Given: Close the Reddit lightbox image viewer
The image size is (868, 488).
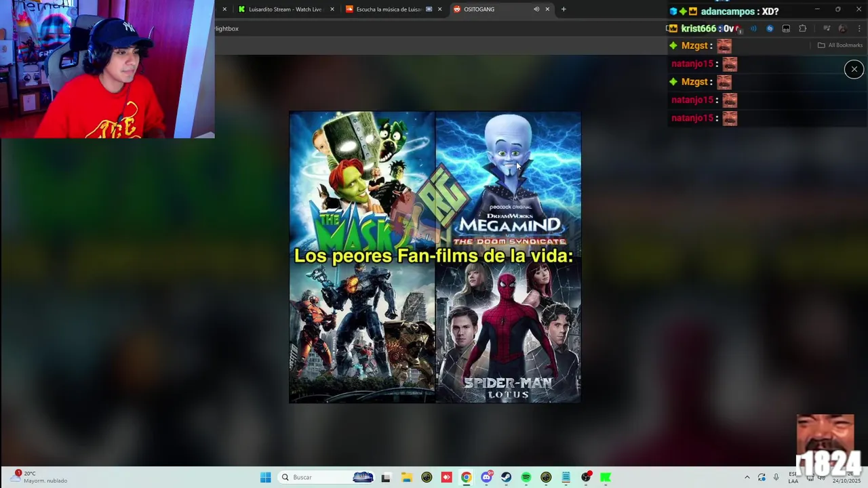Looking at the screenshot, I should tap(854, 69).
